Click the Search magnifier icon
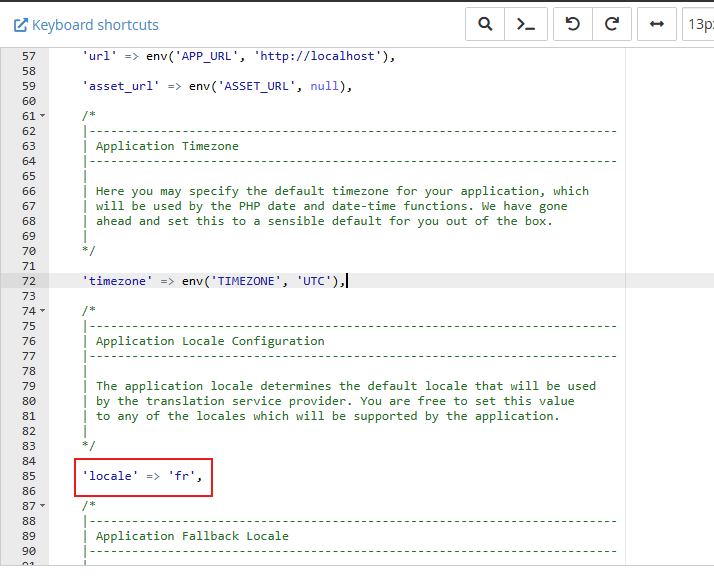 point(485,25)
